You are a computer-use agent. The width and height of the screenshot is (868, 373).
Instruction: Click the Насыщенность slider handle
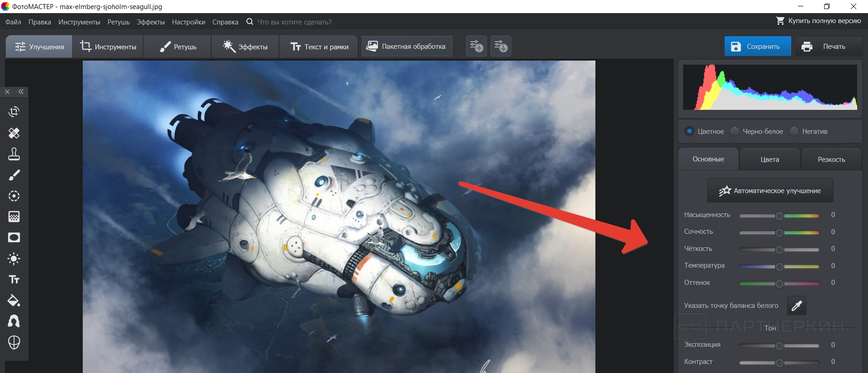pos(779,216)
